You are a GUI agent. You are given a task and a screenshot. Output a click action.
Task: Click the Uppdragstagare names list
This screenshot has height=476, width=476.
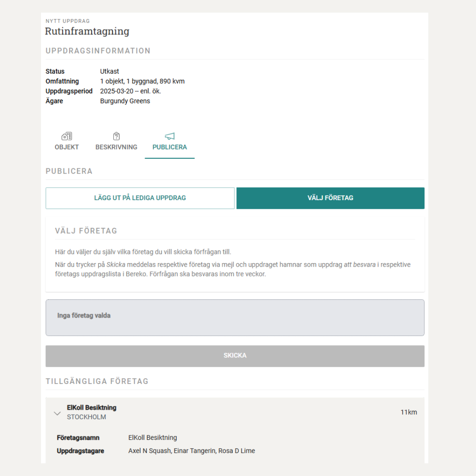pos(192,451)
